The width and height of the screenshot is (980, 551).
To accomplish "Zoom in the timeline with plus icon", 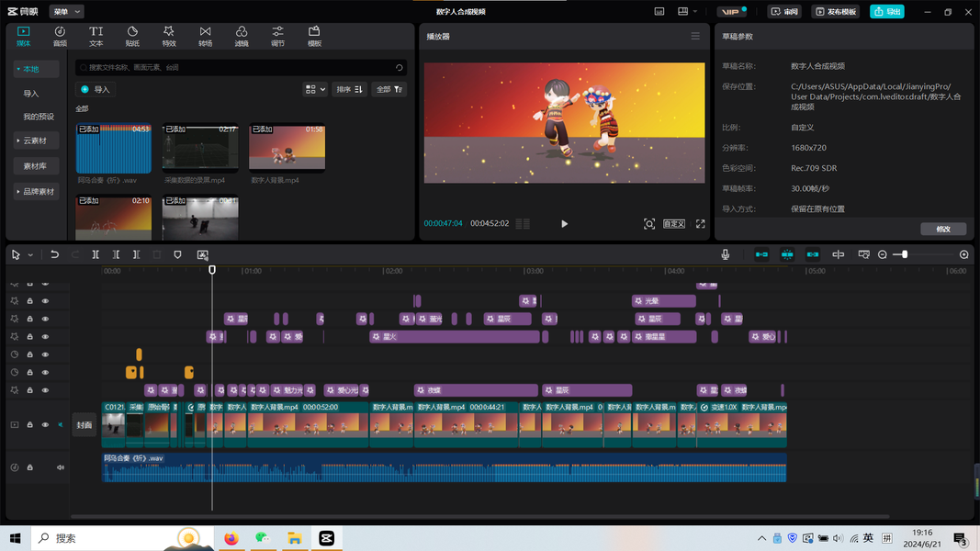I will (x=964, y=255).
